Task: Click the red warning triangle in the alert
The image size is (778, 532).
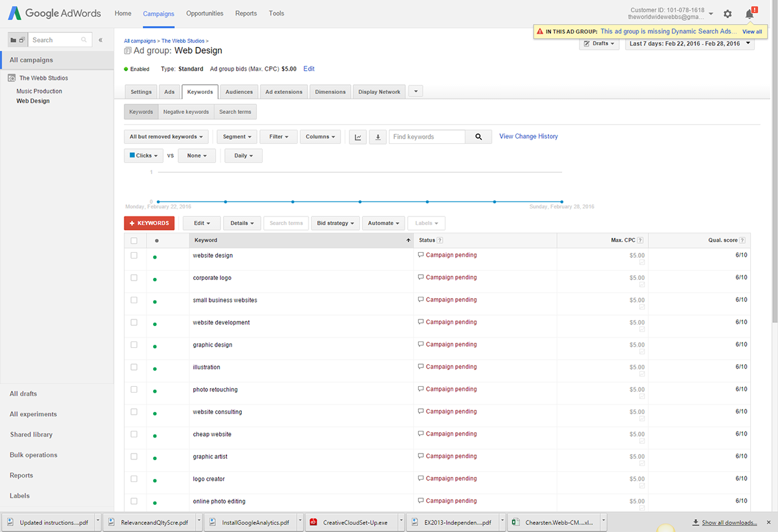Action: (x=540, y=31)
